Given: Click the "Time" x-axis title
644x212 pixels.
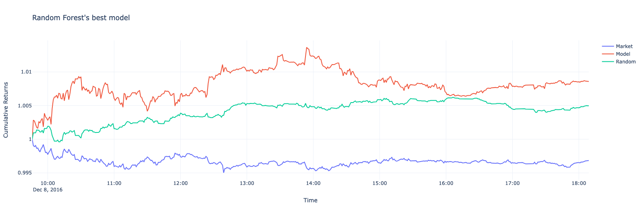Looking at the screenshot, I should pos(310,200).
